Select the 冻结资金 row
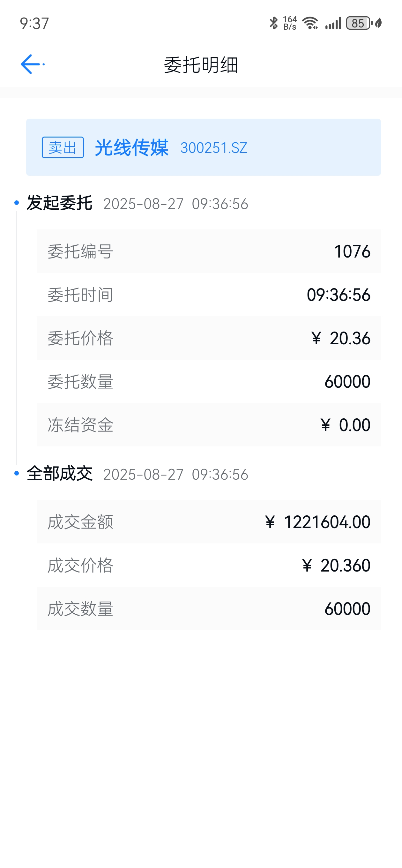The width and height of the screenshot is (402, 868). coord(209,424)
